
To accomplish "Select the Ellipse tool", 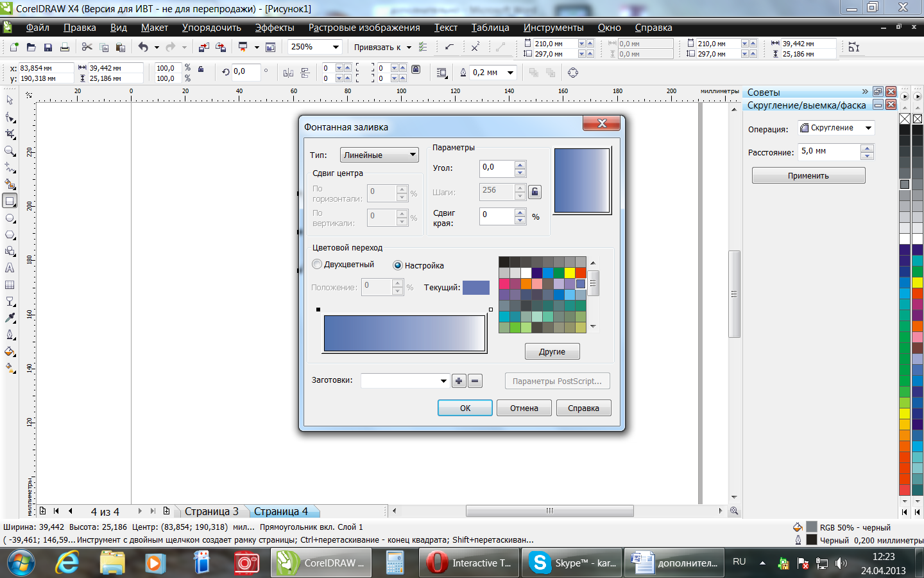I will [x=10, y=218].
